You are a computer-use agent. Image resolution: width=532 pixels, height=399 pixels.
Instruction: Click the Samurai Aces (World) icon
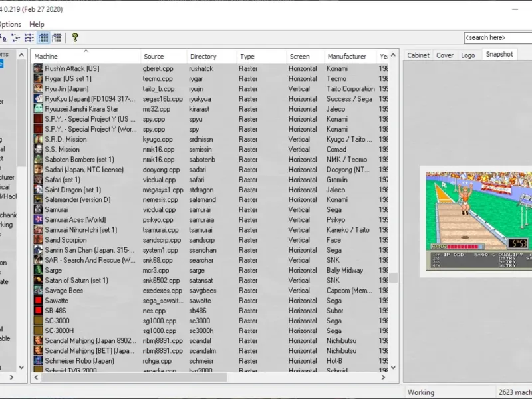tap(39, 220)
